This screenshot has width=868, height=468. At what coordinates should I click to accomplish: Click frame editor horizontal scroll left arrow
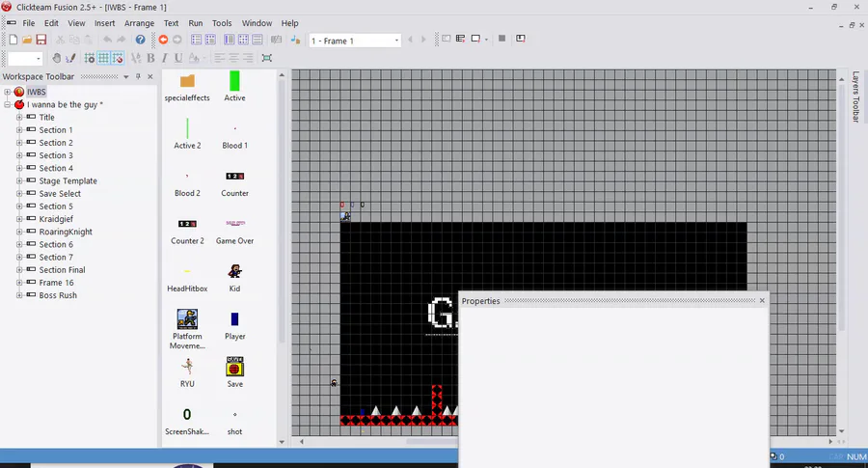pos(301,441)
